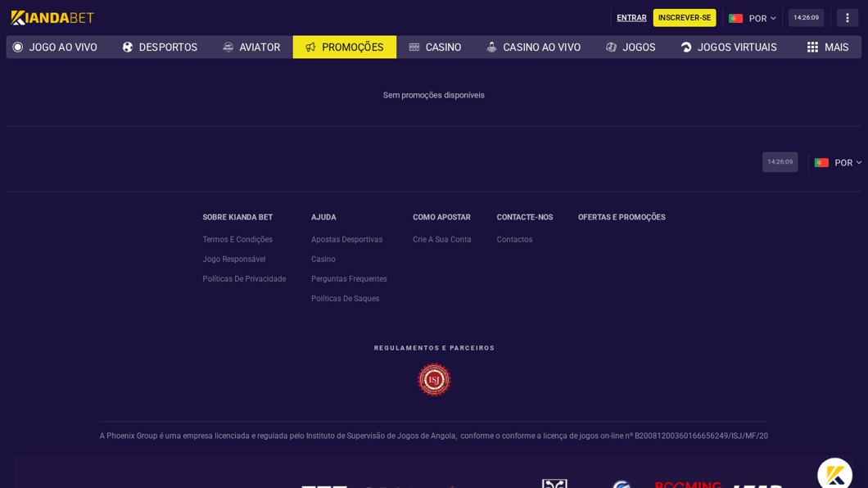
Task: Open the three-dot options menu
Action: click(x=847, y=18)
